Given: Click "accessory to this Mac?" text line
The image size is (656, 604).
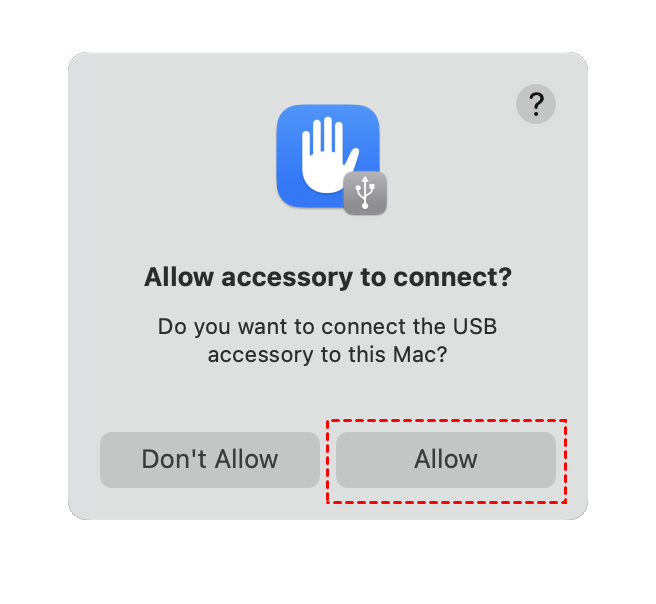Looking at the screenshot, I should 328,355.
